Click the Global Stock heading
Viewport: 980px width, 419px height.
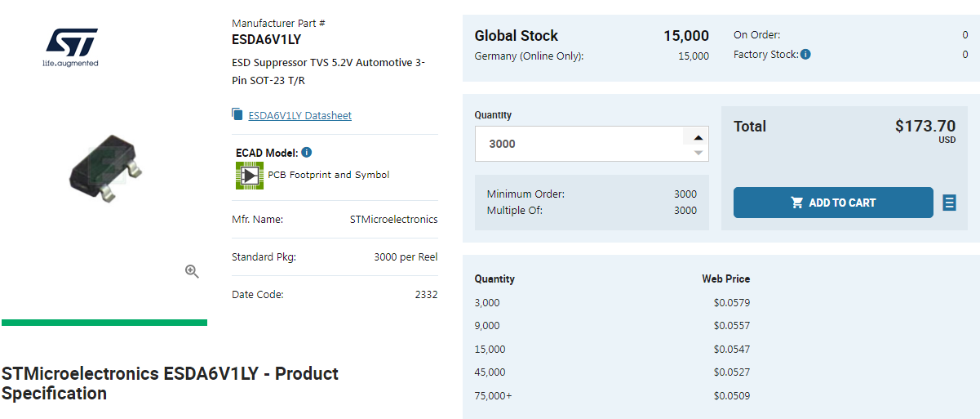pyautogui.click(x=517, y=36)
